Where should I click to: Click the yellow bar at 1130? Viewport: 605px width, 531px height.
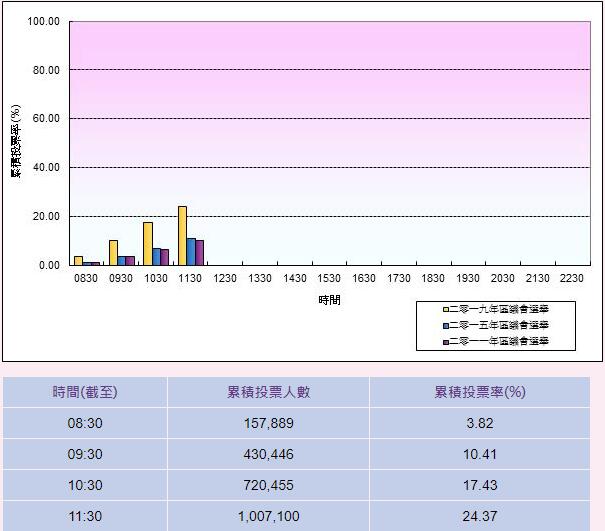[x=182, y=236]
